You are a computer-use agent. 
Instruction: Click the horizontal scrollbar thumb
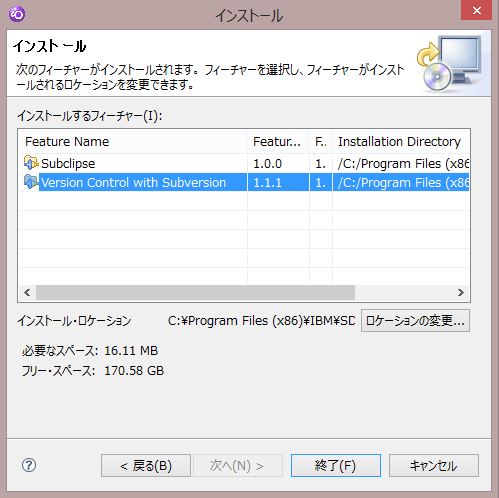[195, 293]
